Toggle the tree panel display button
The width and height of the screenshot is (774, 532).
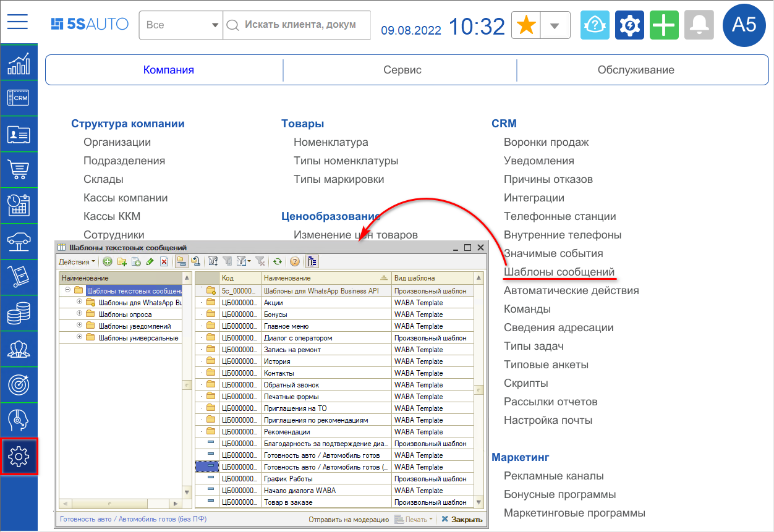[312, 261]
